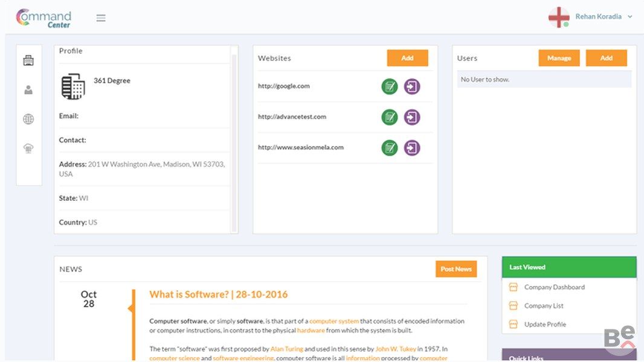644x362 pixels.
Task: Click Manage button in Users panel
Action: point(559,58)
